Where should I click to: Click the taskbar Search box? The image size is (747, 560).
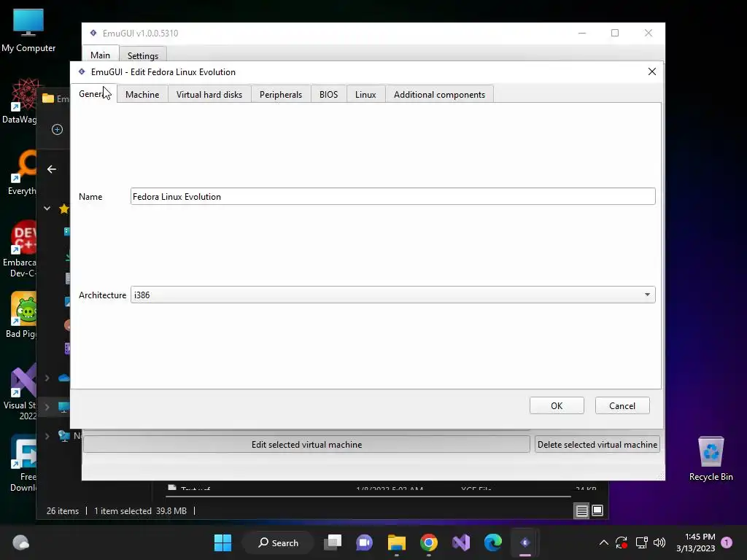point(278,542)
